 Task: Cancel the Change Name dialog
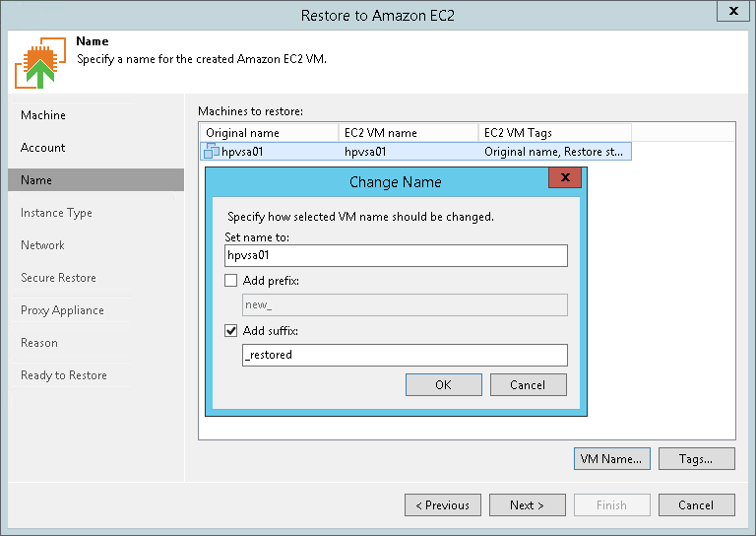(x=529, y=384)
